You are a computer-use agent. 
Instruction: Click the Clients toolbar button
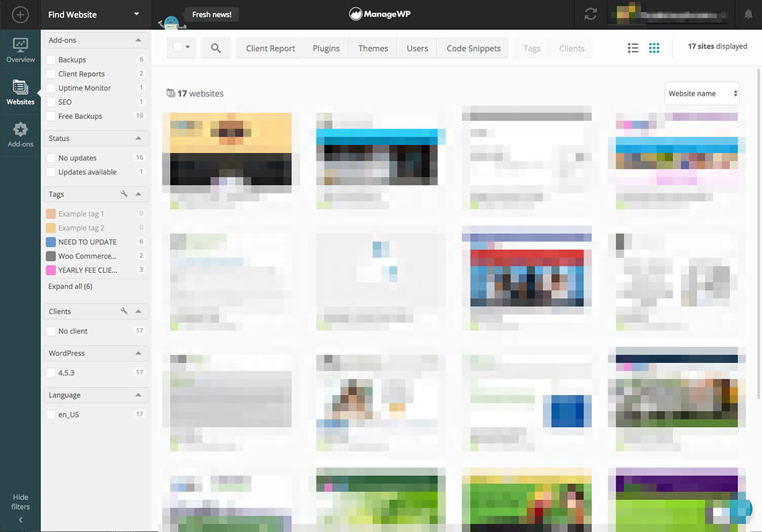pyautogui.click(x=572, y=48)
